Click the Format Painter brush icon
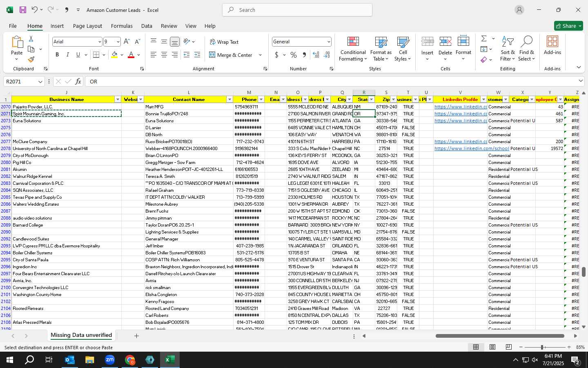588x368 pixels. click(31, 59)
